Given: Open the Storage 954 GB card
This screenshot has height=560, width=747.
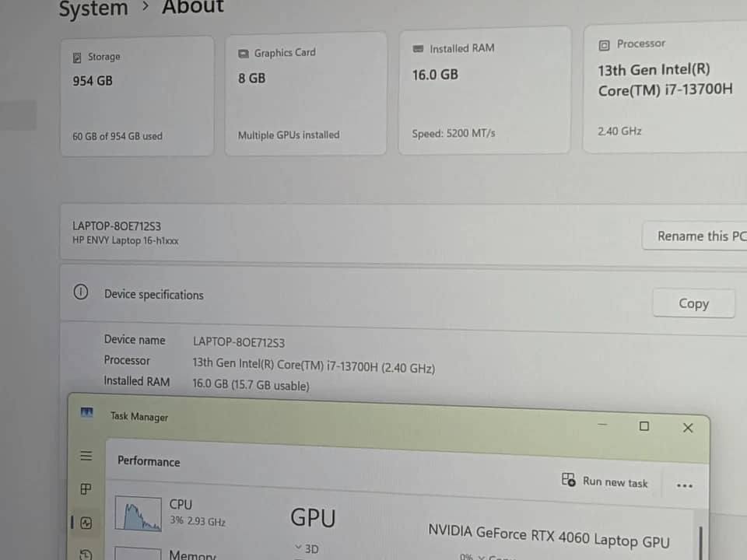Looking at the screenshot, I should click(137, 96).
